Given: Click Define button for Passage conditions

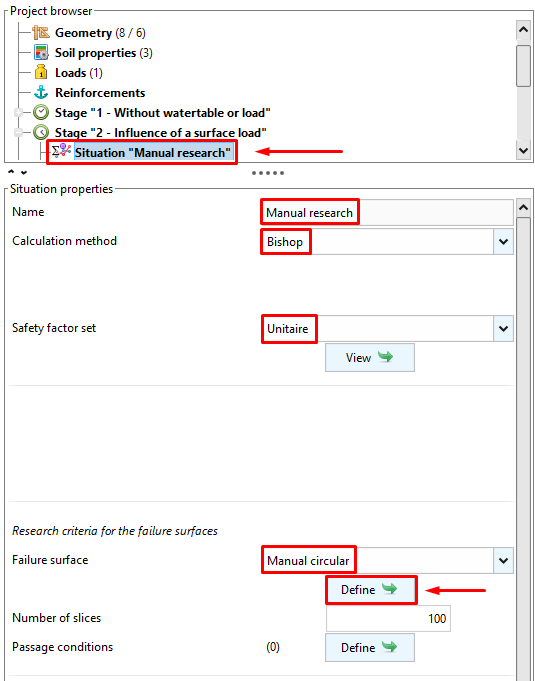Looking at the screenshot, I should 370,647.
